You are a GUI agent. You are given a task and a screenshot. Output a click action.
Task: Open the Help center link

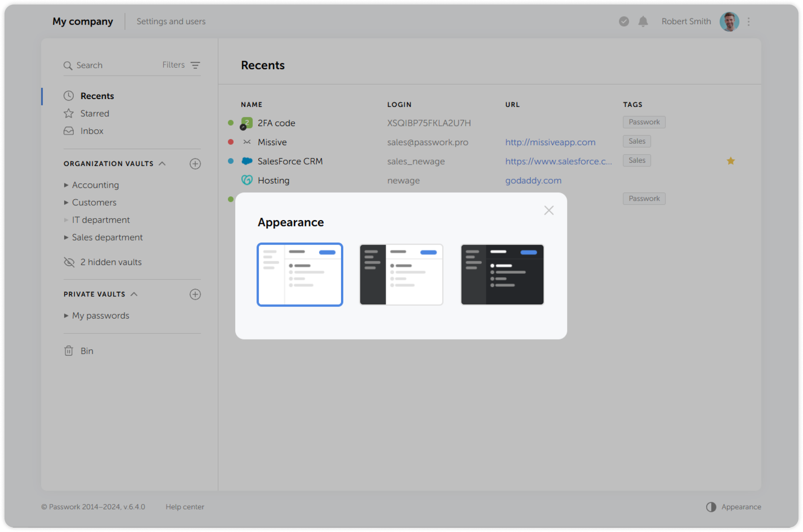(184, 507)
